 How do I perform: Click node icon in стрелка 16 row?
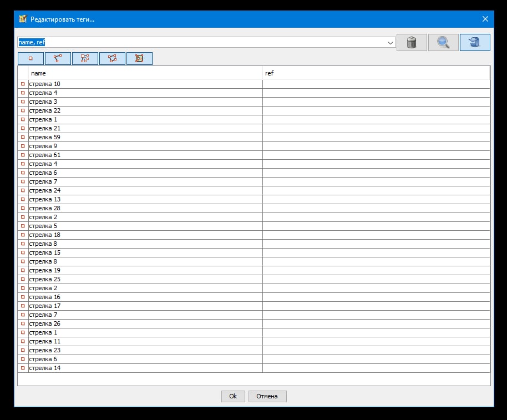click(x=23, y=297)
